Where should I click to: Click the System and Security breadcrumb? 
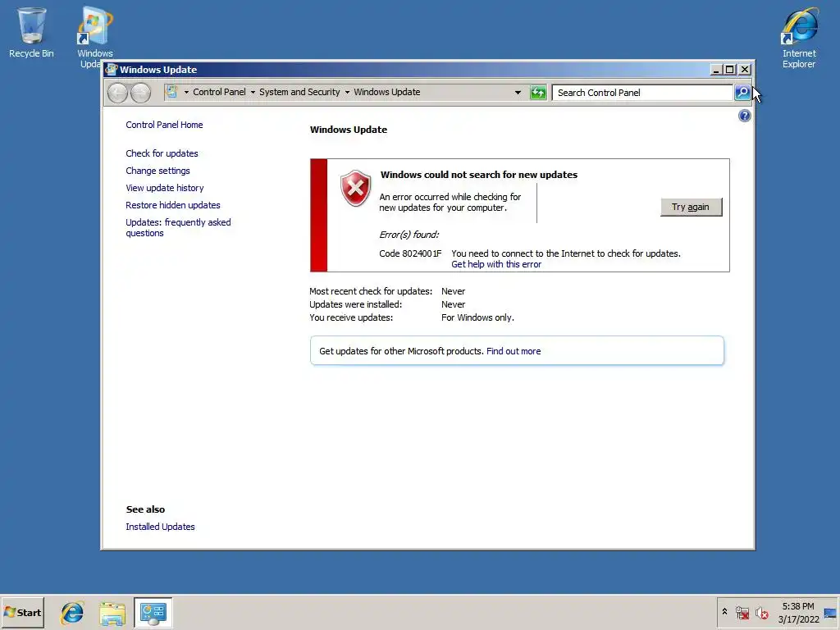click(x=299, y=92)
